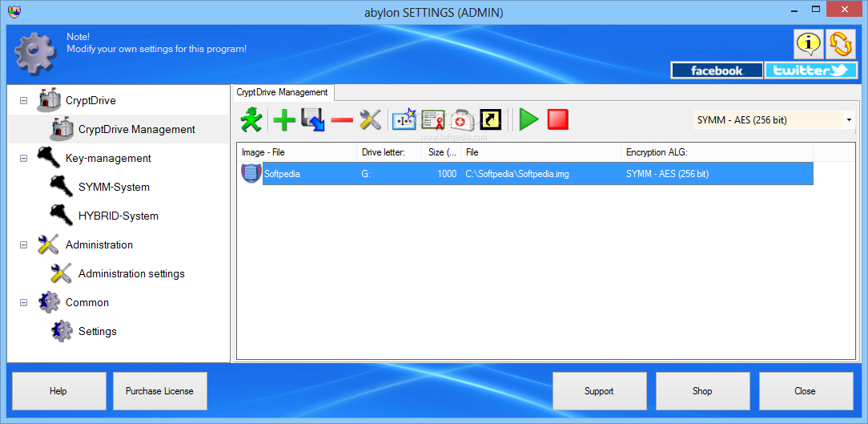Click the red minus remove drive icon
The width and height of the screenshot is (868, 424).
[x=342, y=119]
